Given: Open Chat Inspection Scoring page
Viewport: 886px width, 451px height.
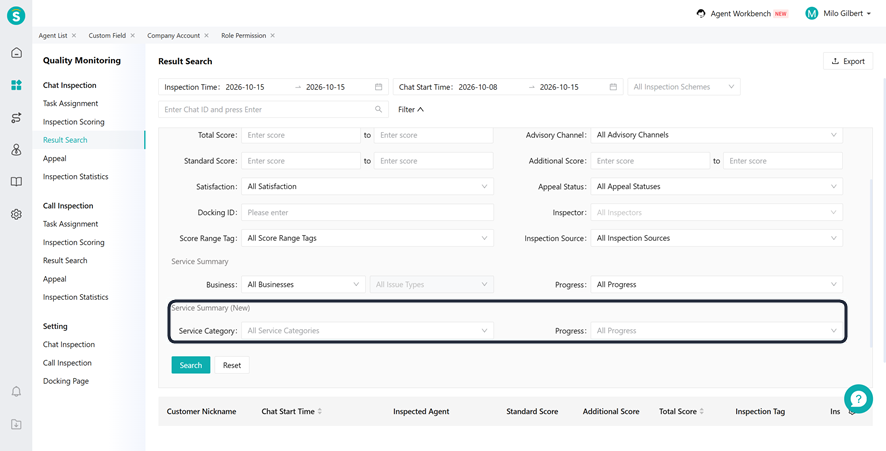Looking at the screenshot, I should pos(73,122).
